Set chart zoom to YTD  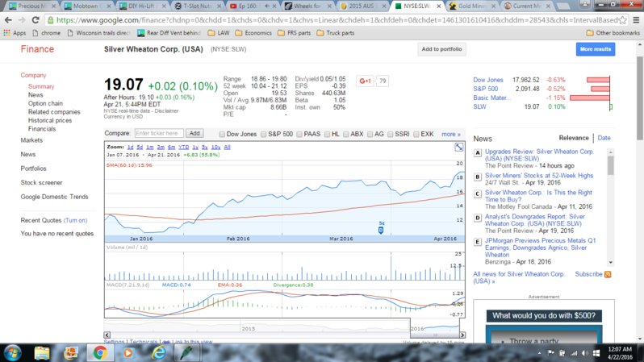click(183, 147)
